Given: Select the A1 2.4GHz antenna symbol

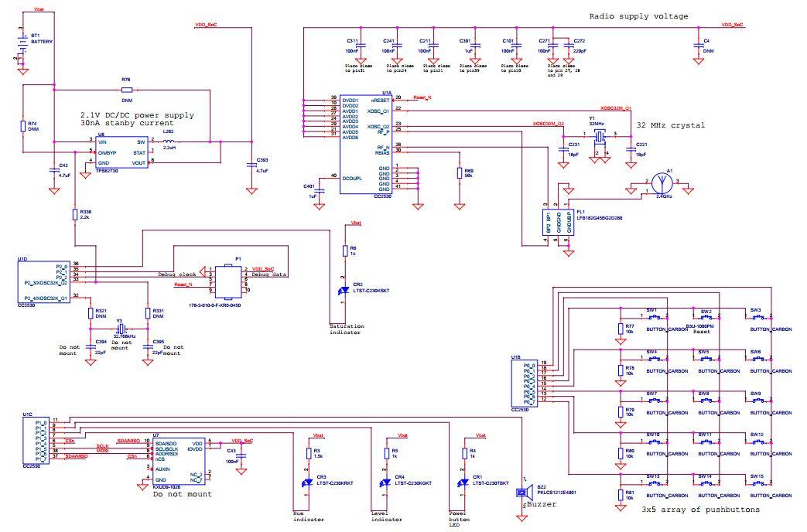Looking at the screenshot, I should coord(664,184).
